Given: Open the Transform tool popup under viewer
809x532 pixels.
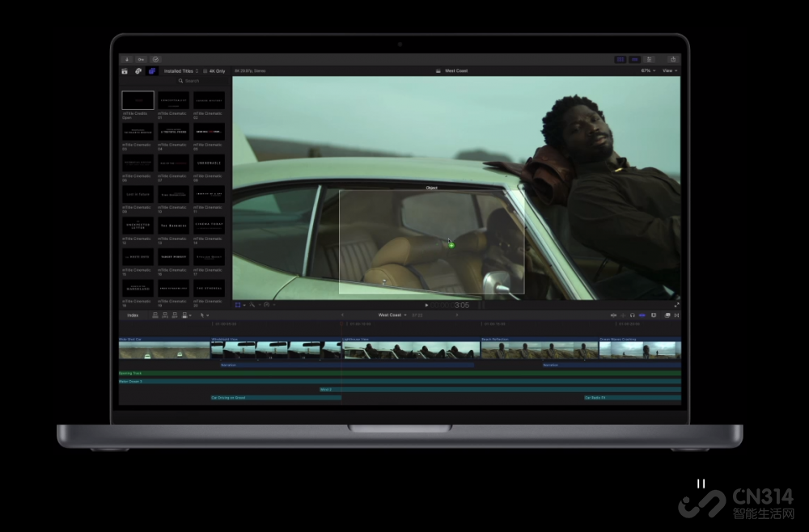Looking at the screenshot, I should click(x=240, y=305).
